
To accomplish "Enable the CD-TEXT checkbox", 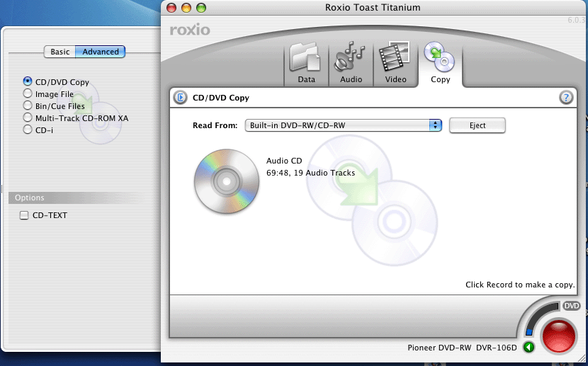I will point(24,215).
